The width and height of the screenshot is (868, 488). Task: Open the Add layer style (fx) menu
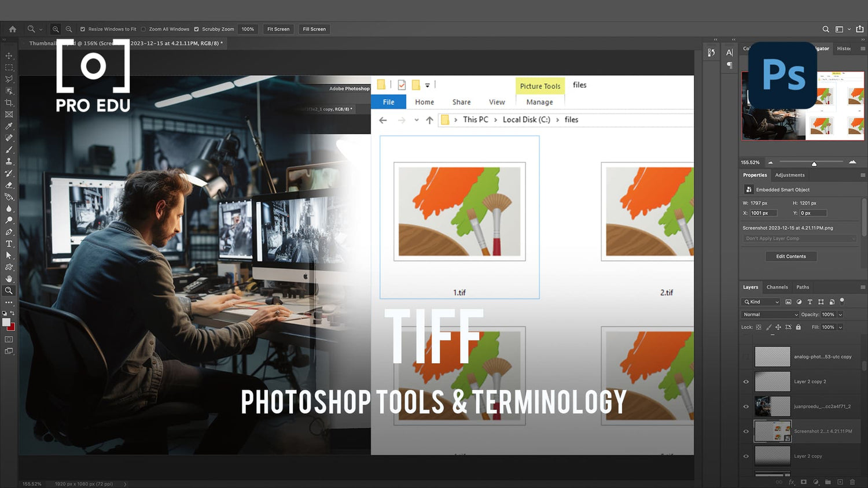click(792, 482)
